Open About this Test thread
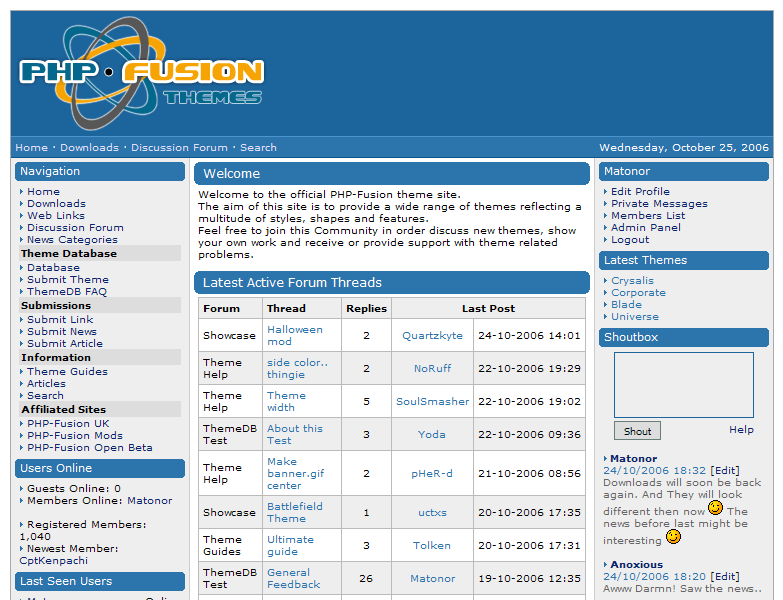This screenshot has height=600, width=783. click(295, 434)
